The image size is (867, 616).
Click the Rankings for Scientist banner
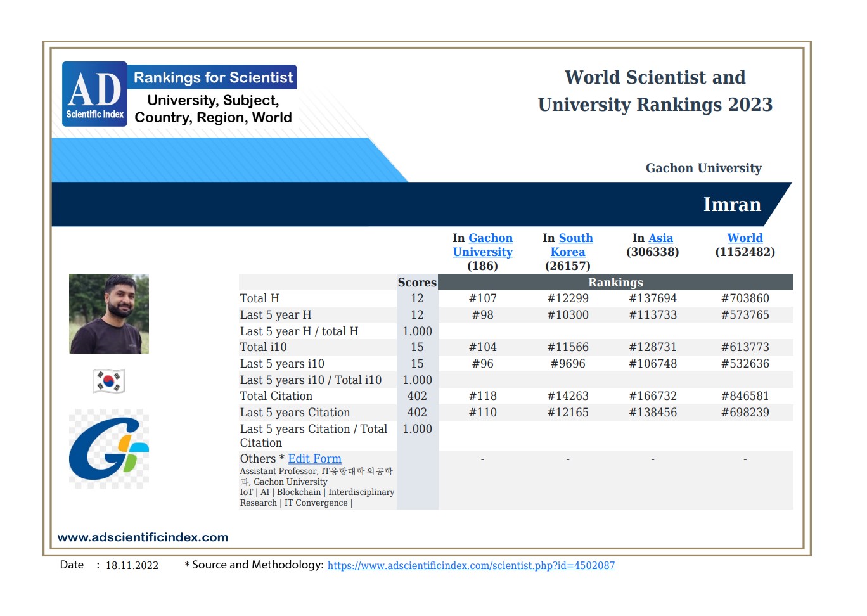click(x=213, y=78)
